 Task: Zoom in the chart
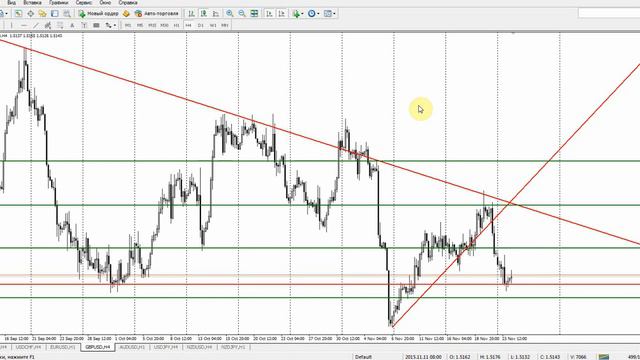tap(230, 13)
